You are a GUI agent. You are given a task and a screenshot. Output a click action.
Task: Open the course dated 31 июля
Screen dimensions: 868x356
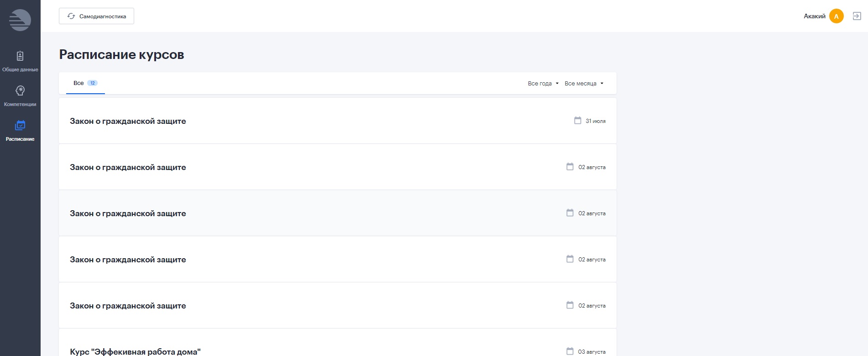click(x=338, y=121)
